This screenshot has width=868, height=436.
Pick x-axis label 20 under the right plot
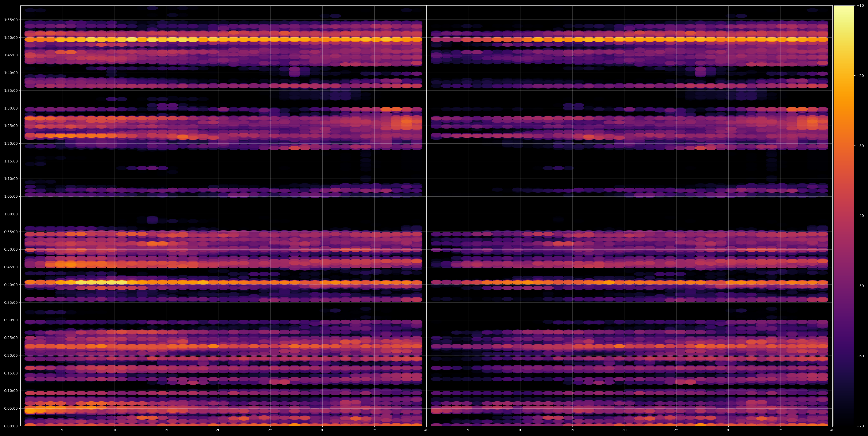624,430
